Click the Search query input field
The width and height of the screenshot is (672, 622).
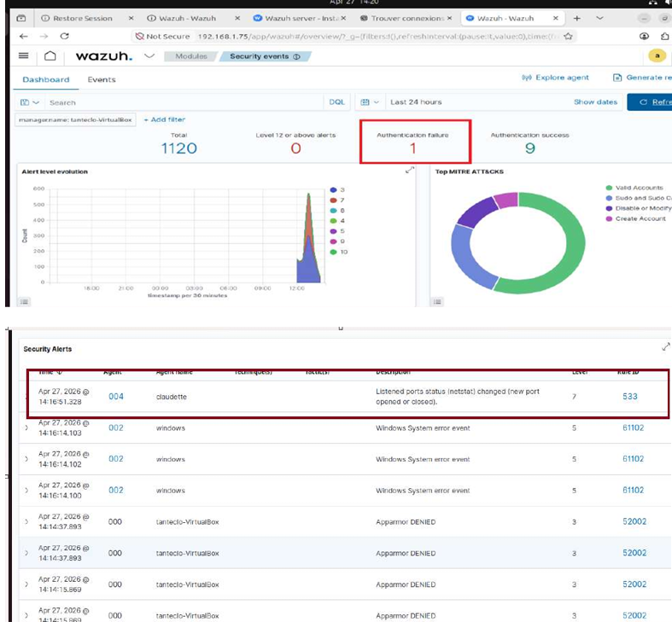coord(184,102)
